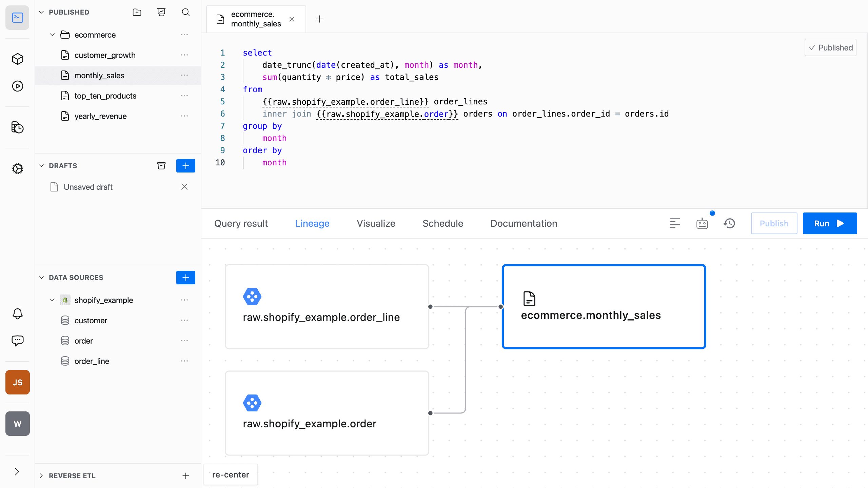
Task: Switch to the Documentation tab
Action: pyautogui.click(x=524, y=223)
